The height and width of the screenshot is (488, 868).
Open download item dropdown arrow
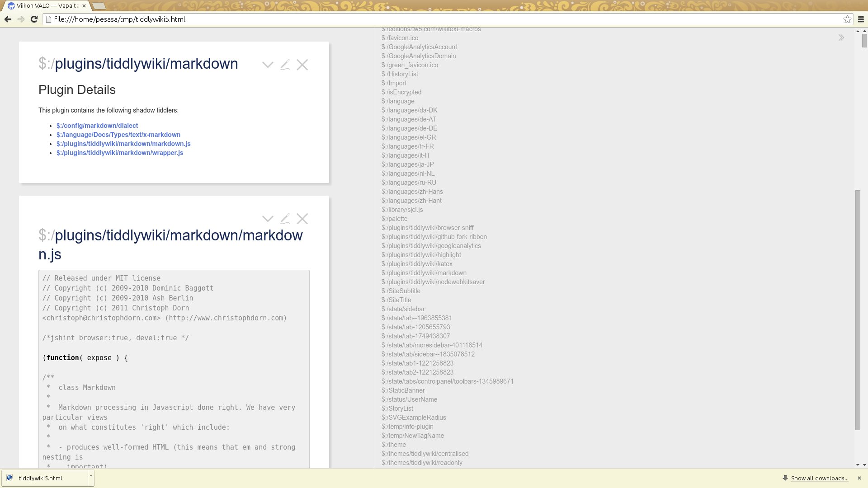coord(91,478)
